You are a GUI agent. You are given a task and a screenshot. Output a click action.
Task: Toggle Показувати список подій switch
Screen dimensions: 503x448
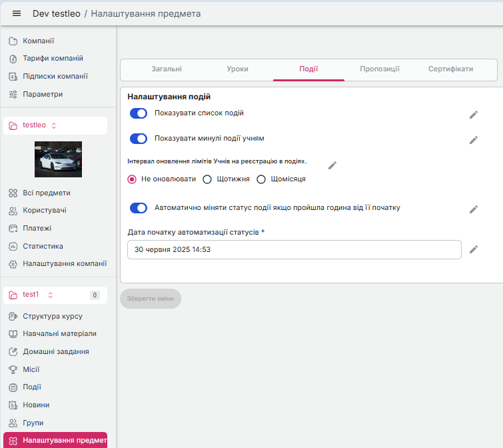[139, 113]
